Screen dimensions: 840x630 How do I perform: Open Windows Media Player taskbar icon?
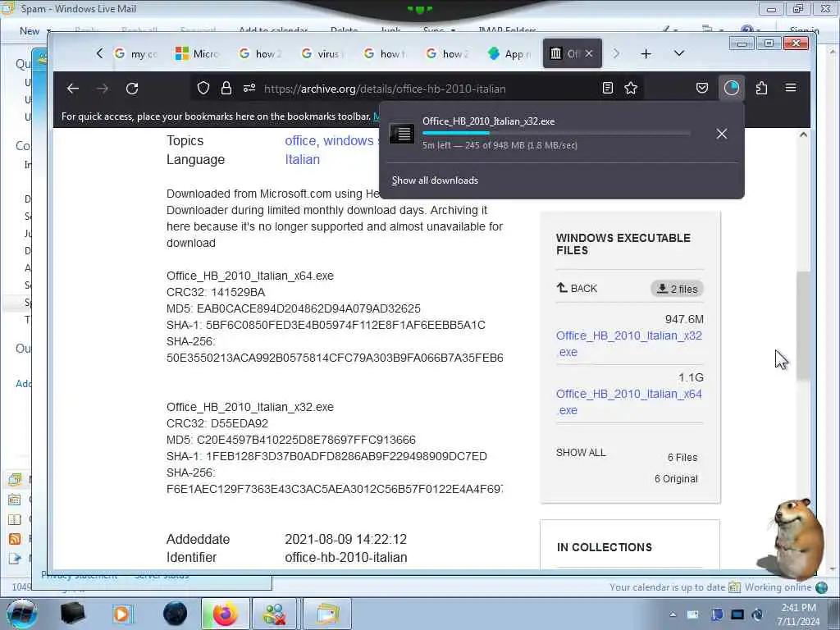point(122,614)
